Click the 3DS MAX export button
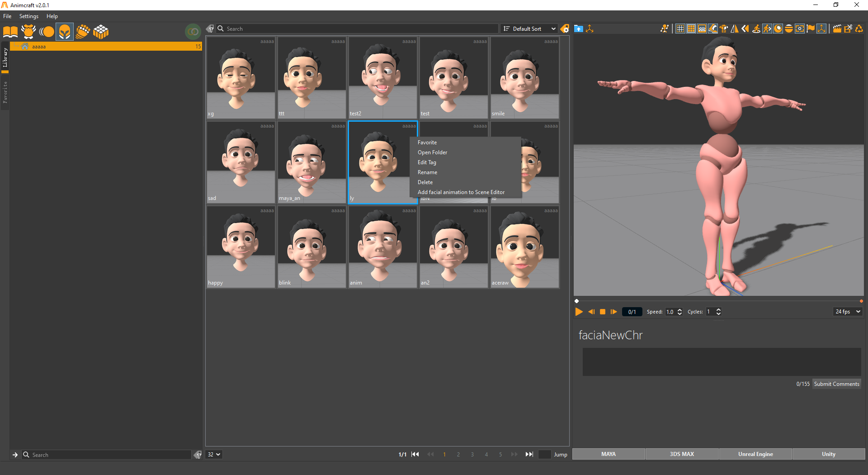The image size is (868, 475). coord(682,454)
